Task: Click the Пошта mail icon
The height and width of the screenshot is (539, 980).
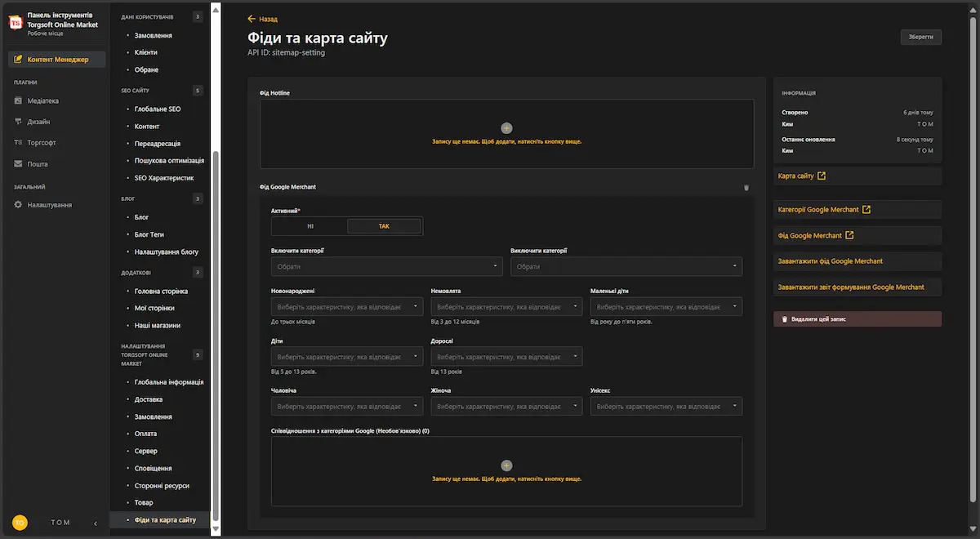Action: pos(18,164)
